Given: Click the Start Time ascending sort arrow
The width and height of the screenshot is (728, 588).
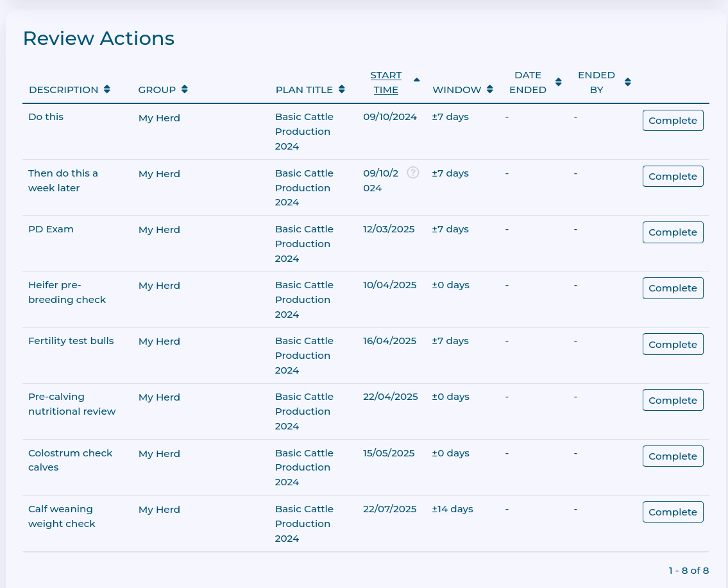Looking at the screenshot, I should (x=417, y=80).
